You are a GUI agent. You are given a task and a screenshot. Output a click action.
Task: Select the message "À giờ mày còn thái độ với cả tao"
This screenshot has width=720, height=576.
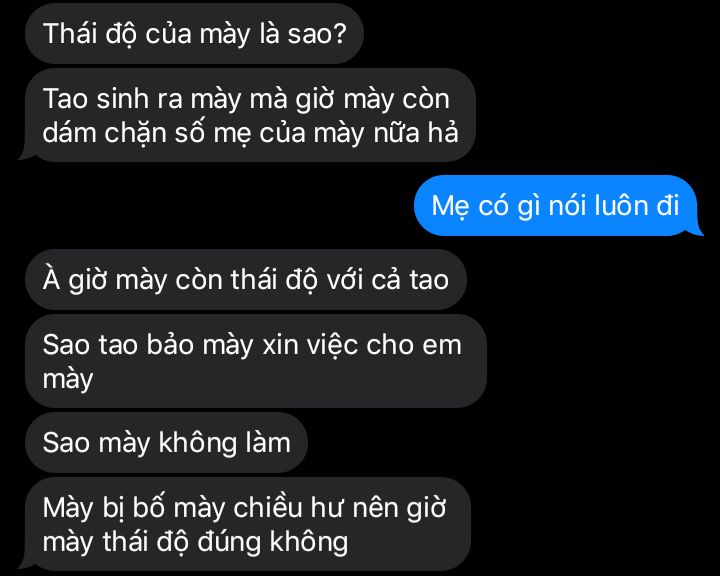pos(246,280)
